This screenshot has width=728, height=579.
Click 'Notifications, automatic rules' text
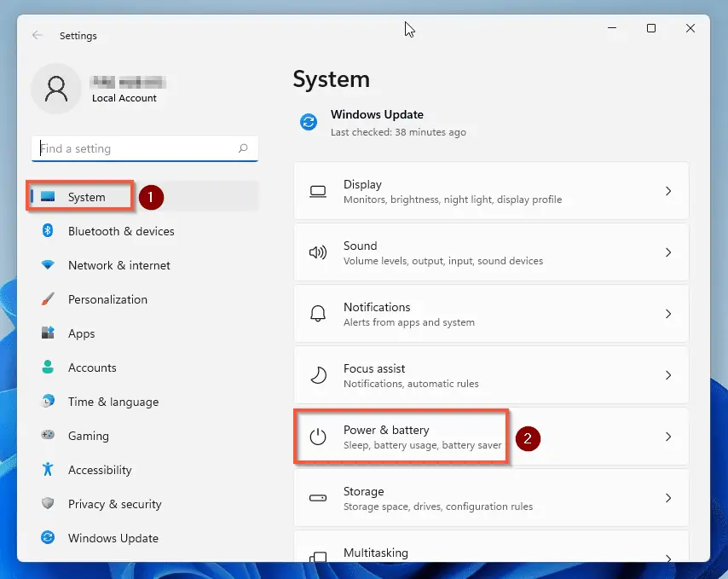pyautogui.click(x=411, y=384)
